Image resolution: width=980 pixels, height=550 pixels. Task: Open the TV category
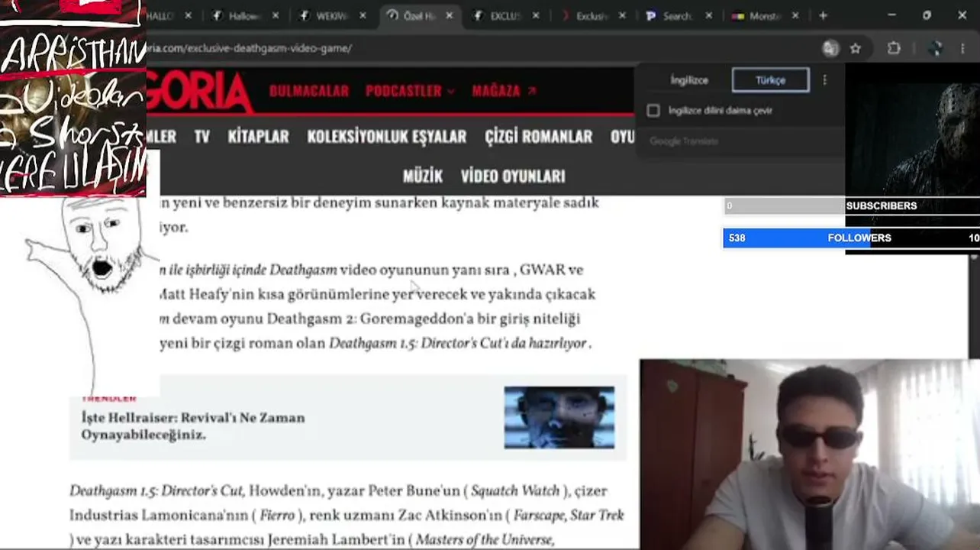click(201, 137)
